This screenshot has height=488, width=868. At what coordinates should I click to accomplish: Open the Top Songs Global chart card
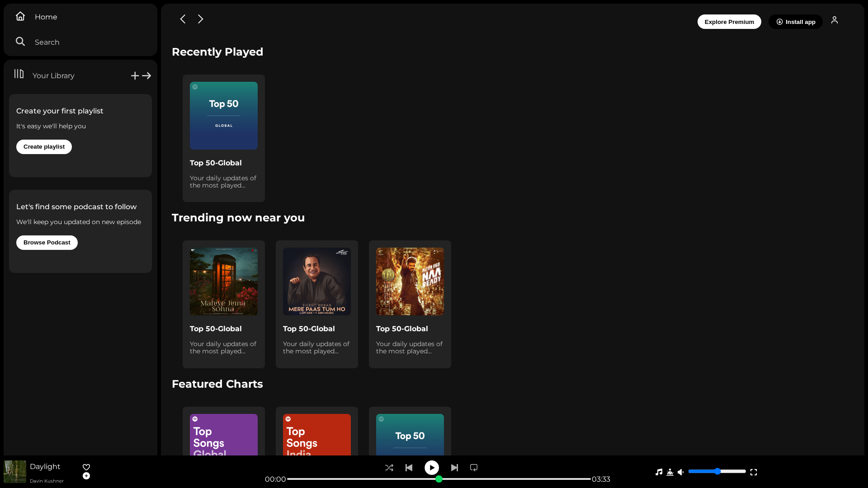pos(224,432)
